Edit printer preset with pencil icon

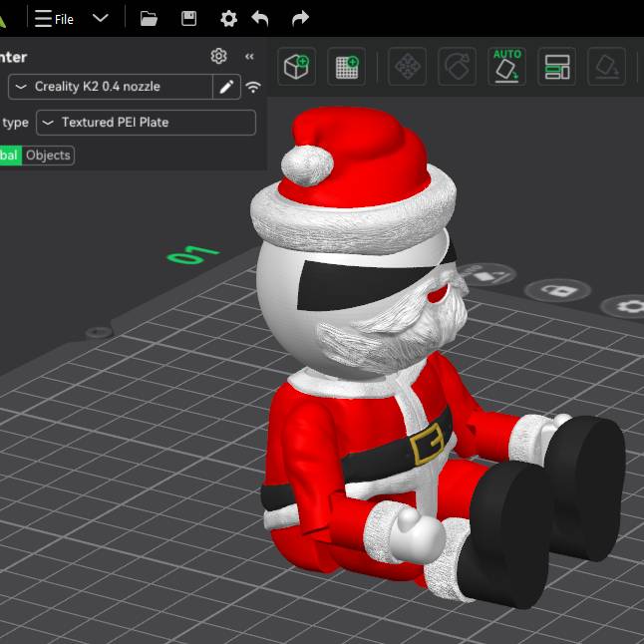tap(227, 87)
